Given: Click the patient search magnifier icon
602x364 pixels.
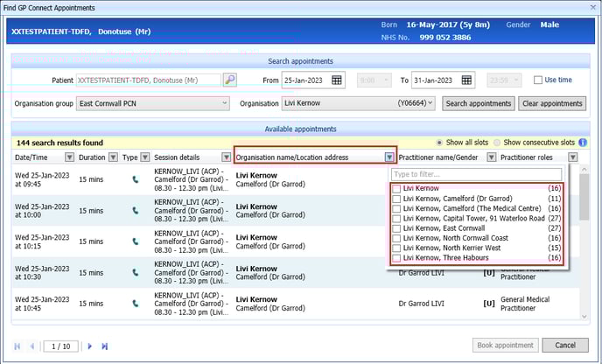Looking at the screenshot, I should coord(229,80).
